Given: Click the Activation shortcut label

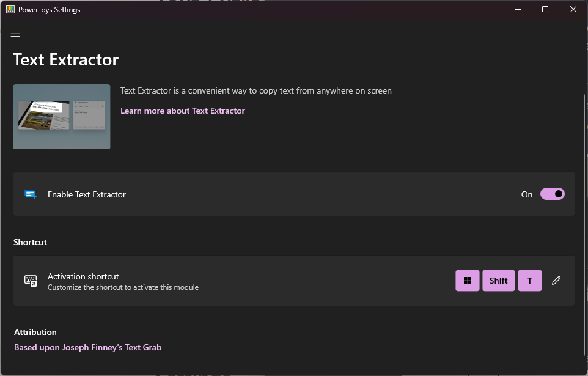Looking at the screenshot, I should (x=83, y=276).
